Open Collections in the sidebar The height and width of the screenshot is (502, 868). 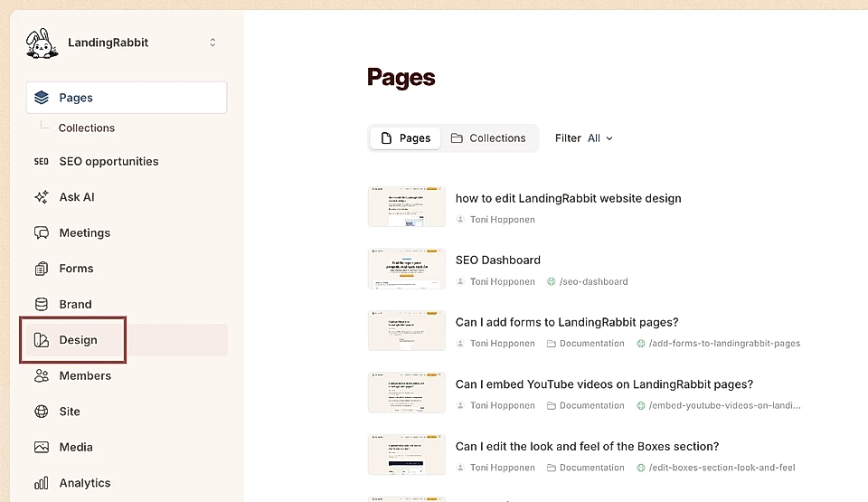(x=87, y=128)
